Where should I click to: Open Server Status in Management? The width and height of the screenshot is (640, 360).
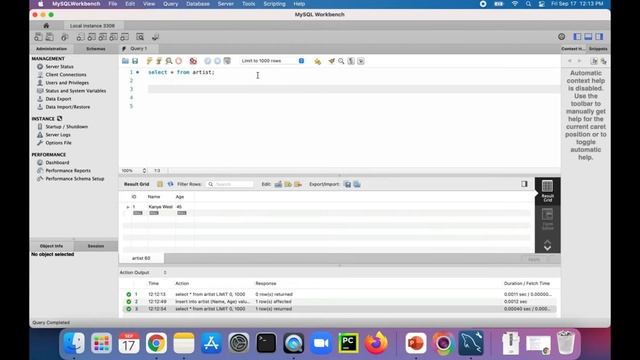(59, 67)
